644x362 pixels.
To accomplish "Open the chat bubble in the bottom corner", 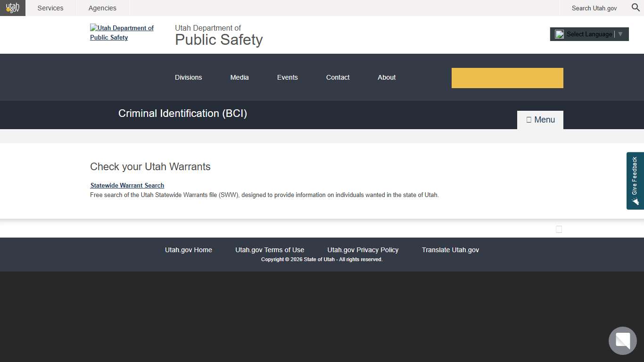I will [622, 340].
